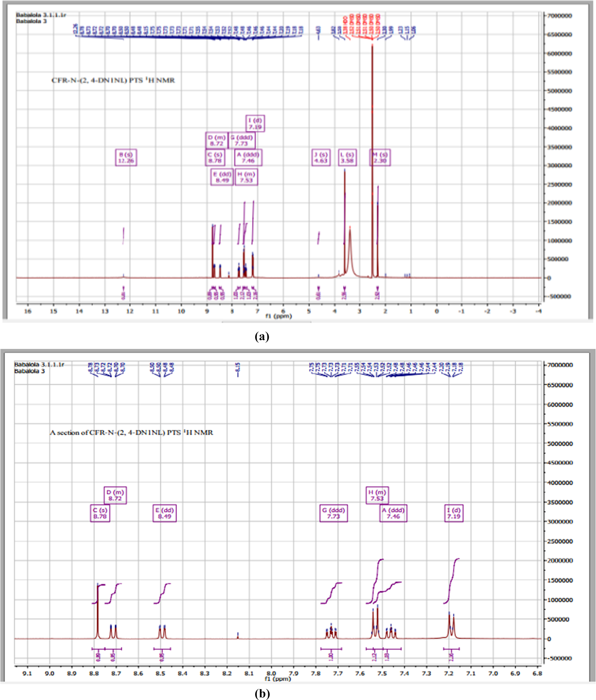
Task: Click the integral curve above I doublet in (b)
Action: tap(452, 581)
